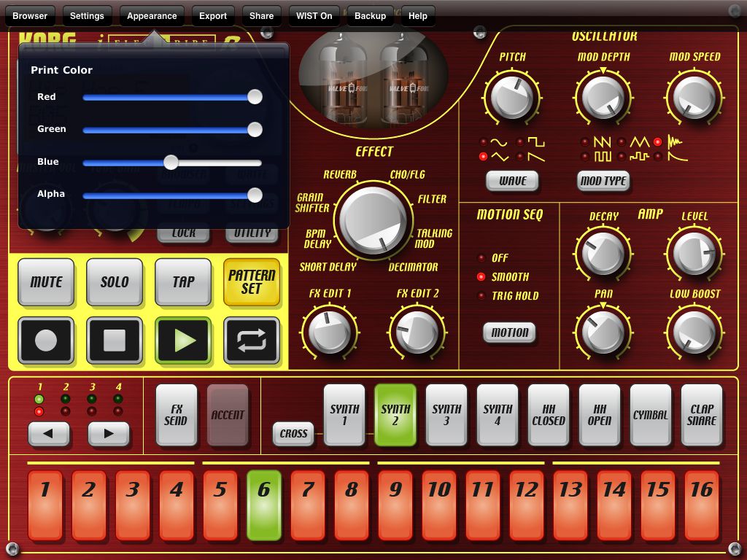Click the Green color slider
The image size is (747, 560).
(x=172, y=130)
